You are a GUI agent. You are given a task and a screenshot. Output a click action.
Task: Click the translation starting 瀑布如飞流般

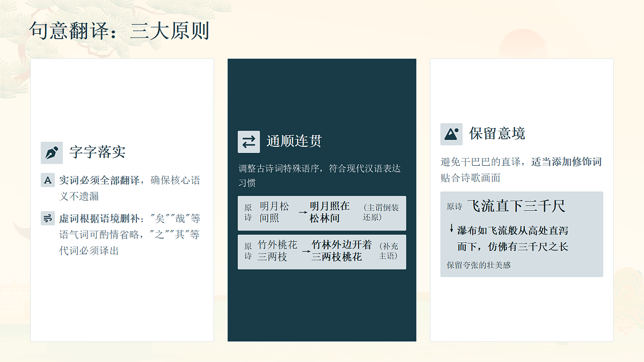[x=513, y=239]
